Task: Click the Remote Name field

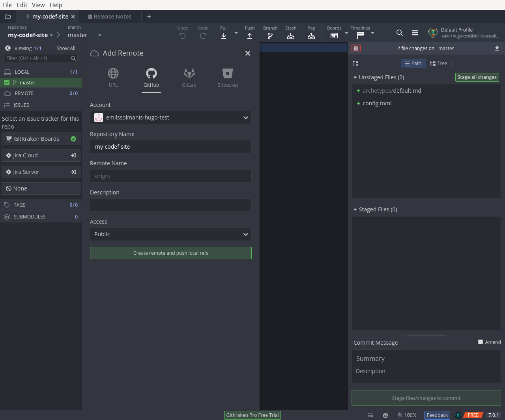Action: 170,176
